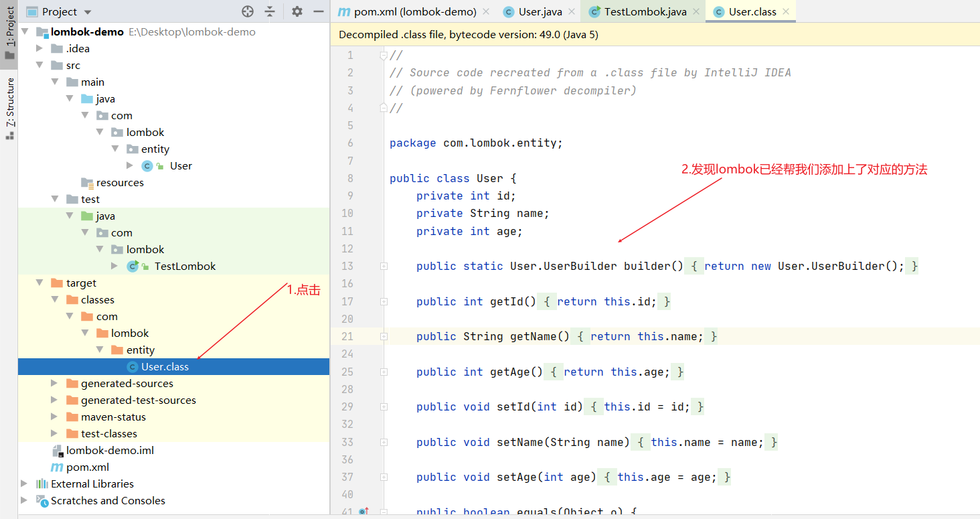Click the collapse all icon in Project panel
The height and width of the screenshot is (519, 980).
(x=270, y=11)
